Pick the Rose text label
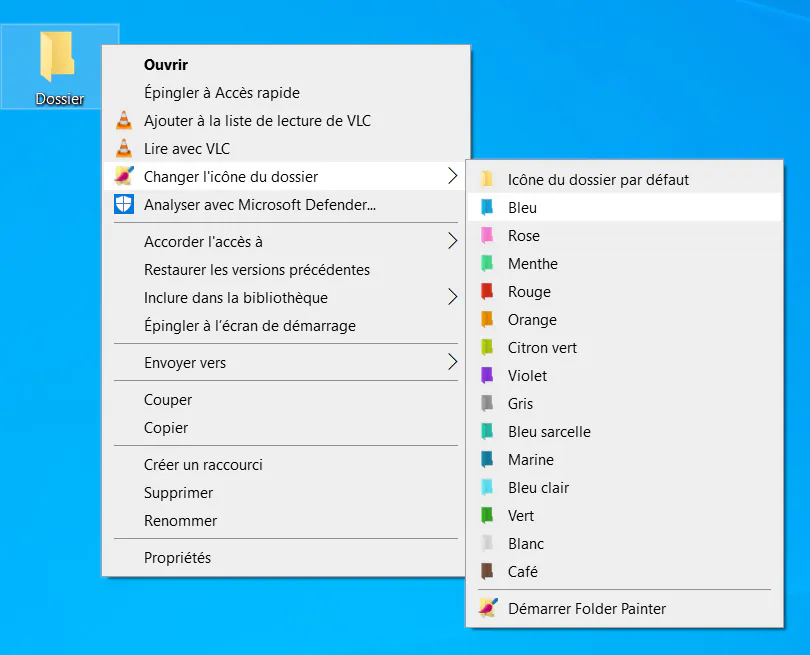The height and width of the screenshot is (655, 810). pyautogui.click(x=524, y=236)
